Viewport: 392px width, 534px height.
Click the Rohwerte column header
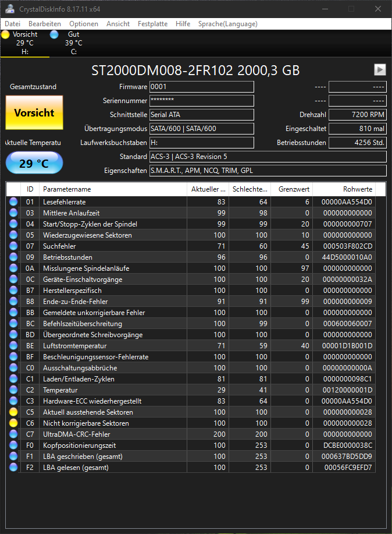344,189
